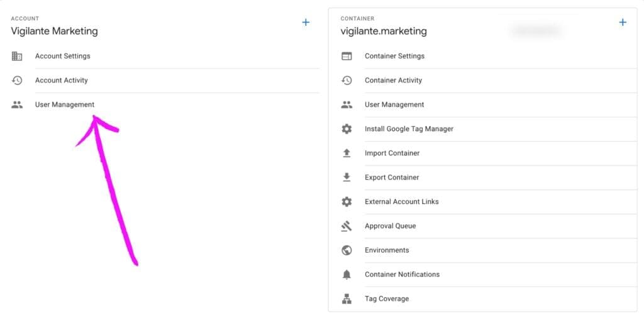The height and width of the screenshot is (318, 644).
Task: Add a new account with plus button
Action: point(306,23)
